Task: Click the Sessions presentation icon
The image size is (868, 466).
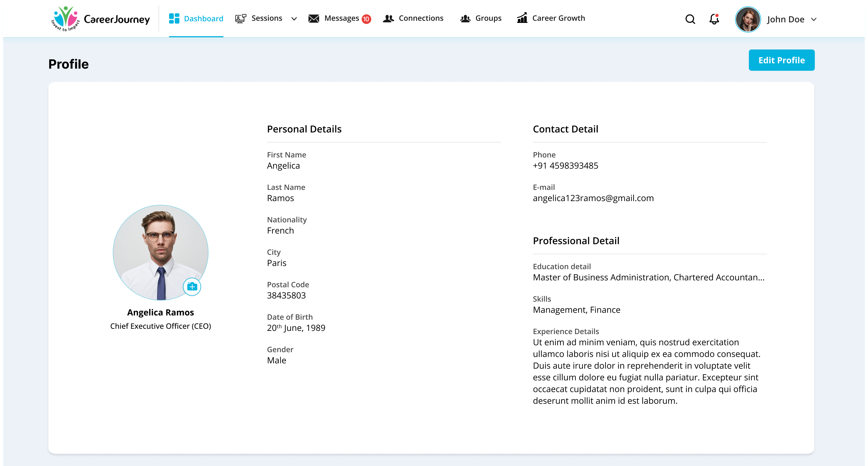Action: tap(241, 19)
